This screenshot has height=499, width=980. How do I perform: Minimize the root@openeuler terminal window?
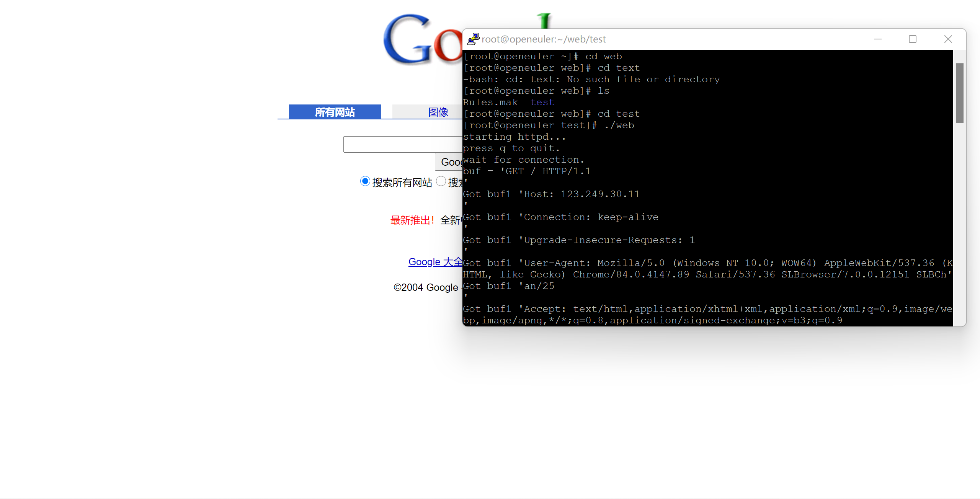[878, 39]
